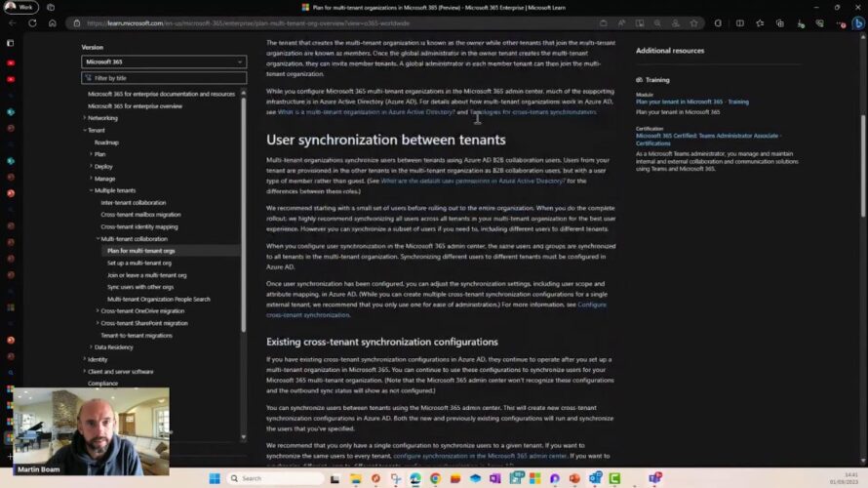
Task: Collapse the vertical tabs pane icon
Action: 10,43
